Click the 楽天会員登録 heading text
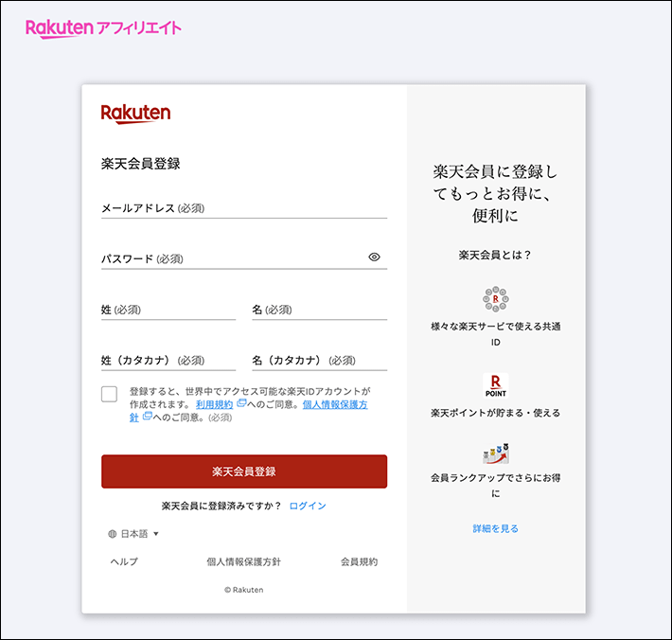Image resolution: width=672 pixels, height=640 pixels. (x=141, y=164)
